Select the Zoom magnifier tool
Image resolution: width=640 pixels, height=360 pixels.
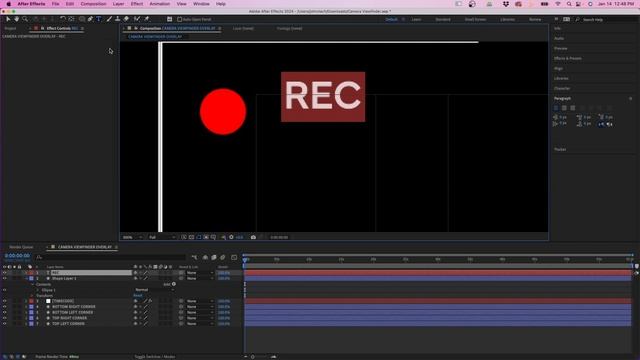[25, 19]
